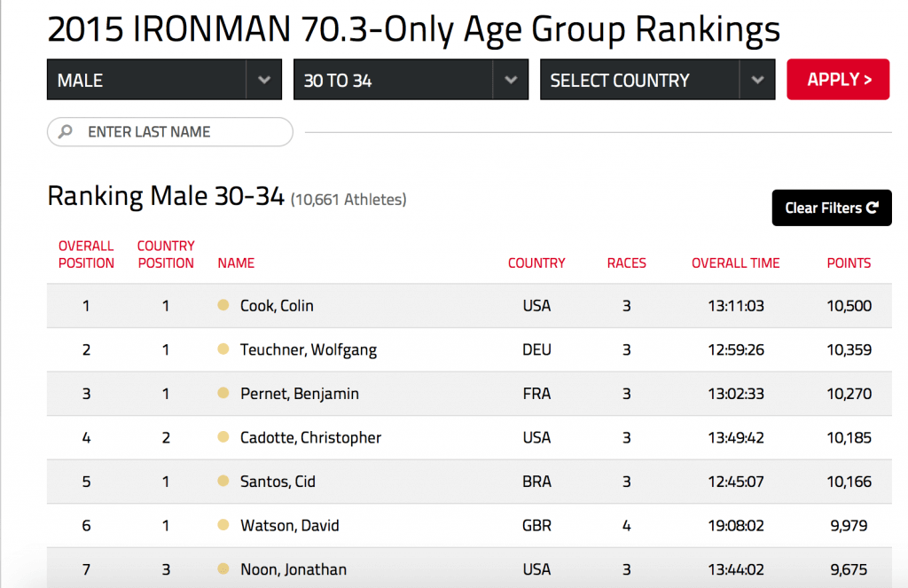Click the Clear Filters button
Image resolution: width=908 pixels, height=588 pixels.
(x=831, y=208)
